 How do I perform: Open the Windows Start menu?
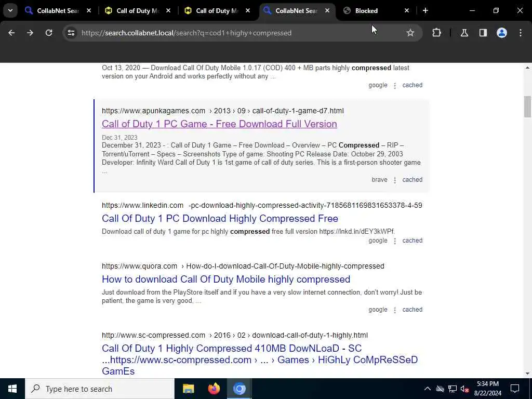(12, 389)
